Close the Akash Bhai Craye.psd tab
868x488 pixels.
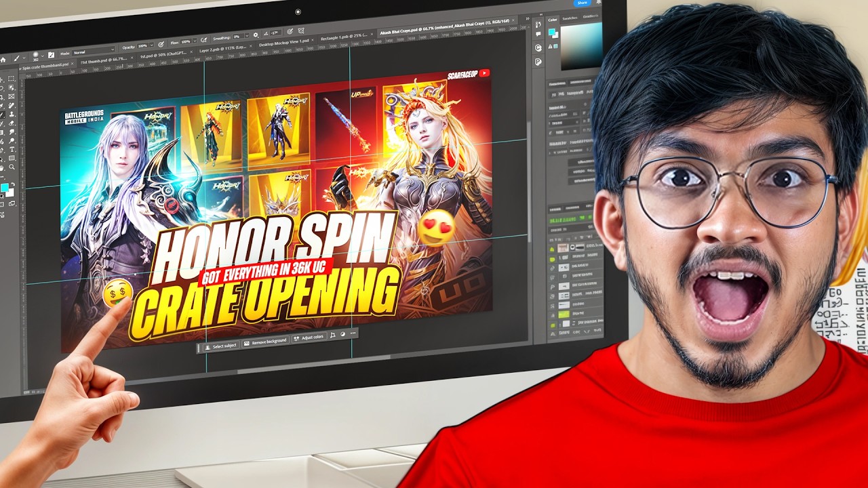513,20
